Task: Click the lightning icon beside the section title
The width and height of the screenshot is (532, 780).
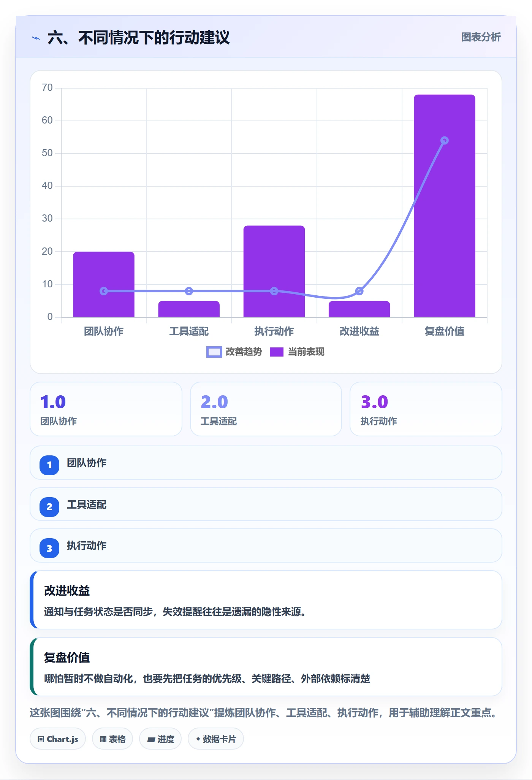Action: [36, 38]
